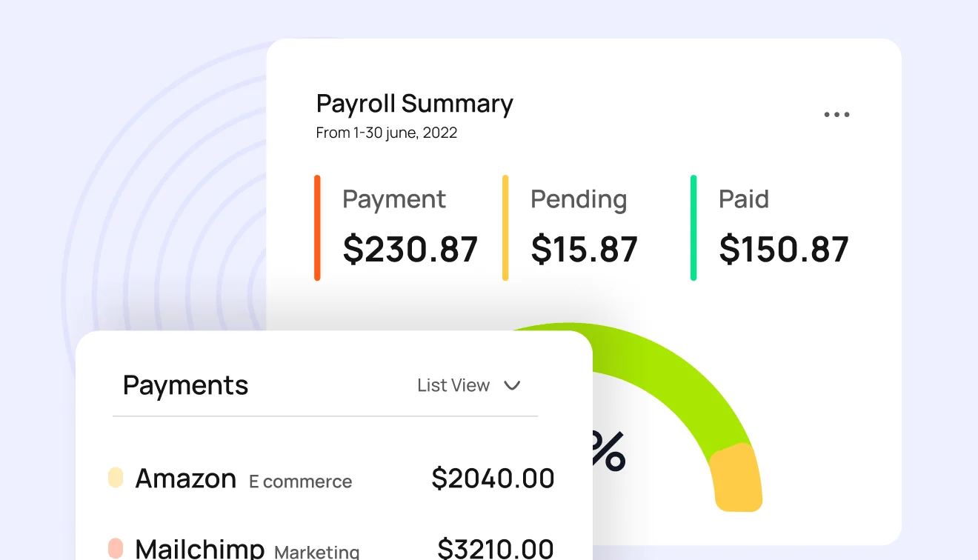The image size is (978, 560).
Task: Click the green bar beside Paid
Action: click(693, 228)
